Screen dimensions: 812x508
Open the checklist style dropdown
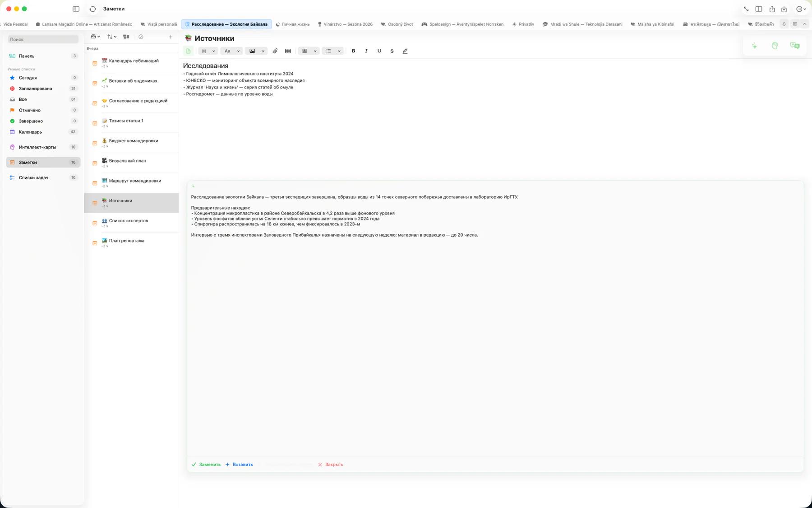coord(309,51)
